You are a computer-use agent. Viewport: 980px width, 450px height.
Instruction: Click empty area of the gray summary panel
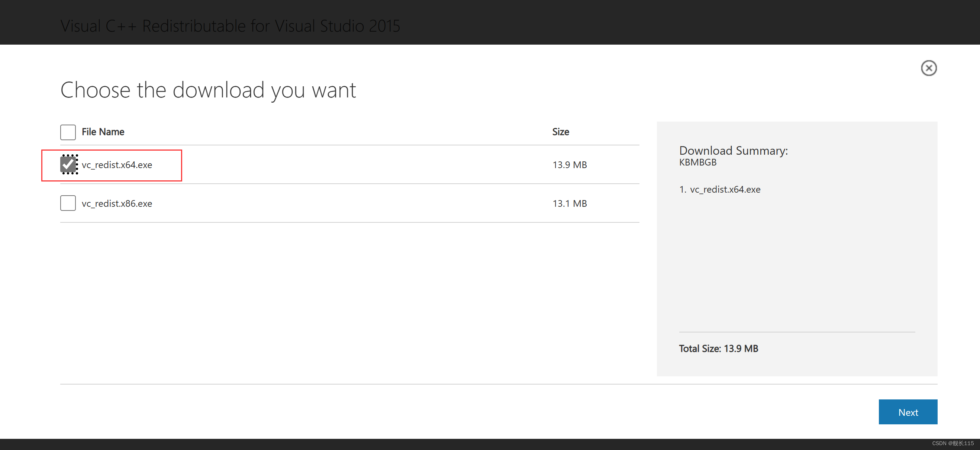click(797, 263)
